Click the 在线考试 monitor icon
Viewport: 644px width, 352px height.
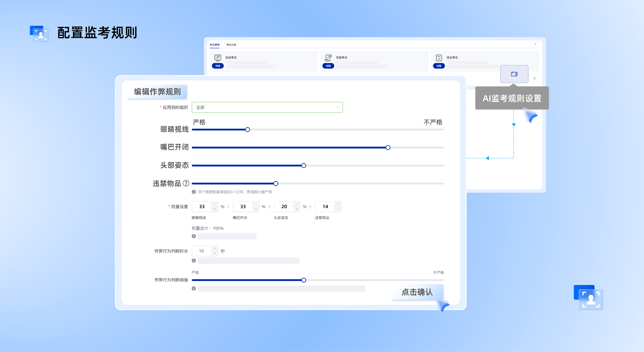[x=218, y=58]
